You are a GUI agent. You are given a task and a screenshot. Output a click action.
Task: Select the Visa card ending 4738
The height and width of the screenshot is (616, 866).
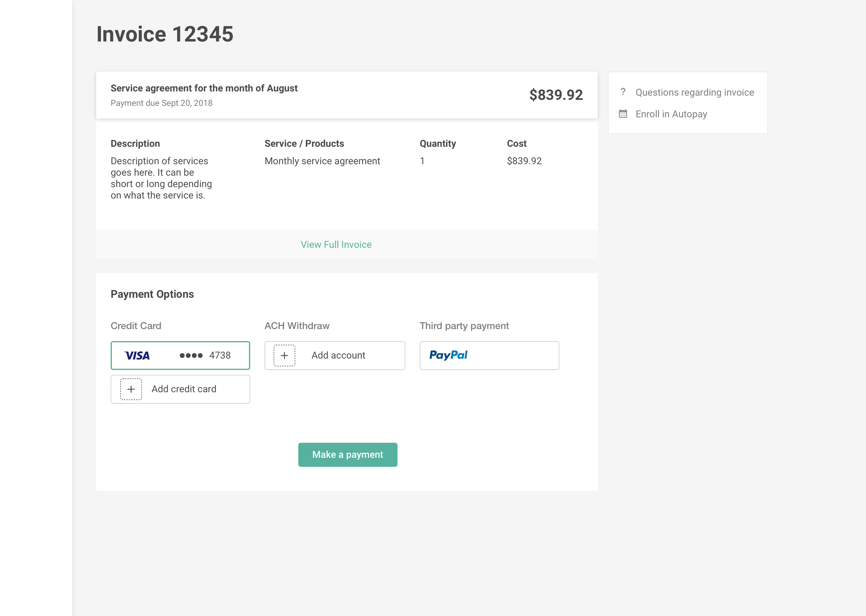pyautogui.click(x=180, y=356)
